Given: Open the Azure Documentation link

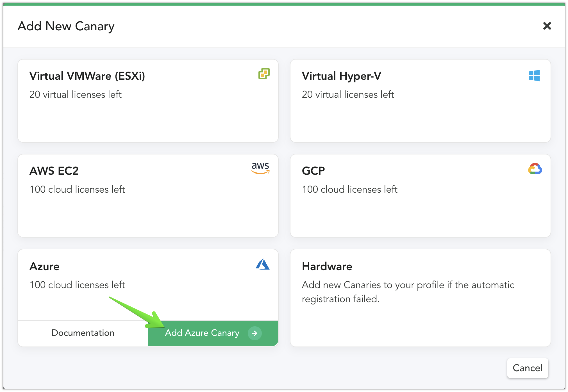Looking at the screenshot, I should tap(83, 333).
